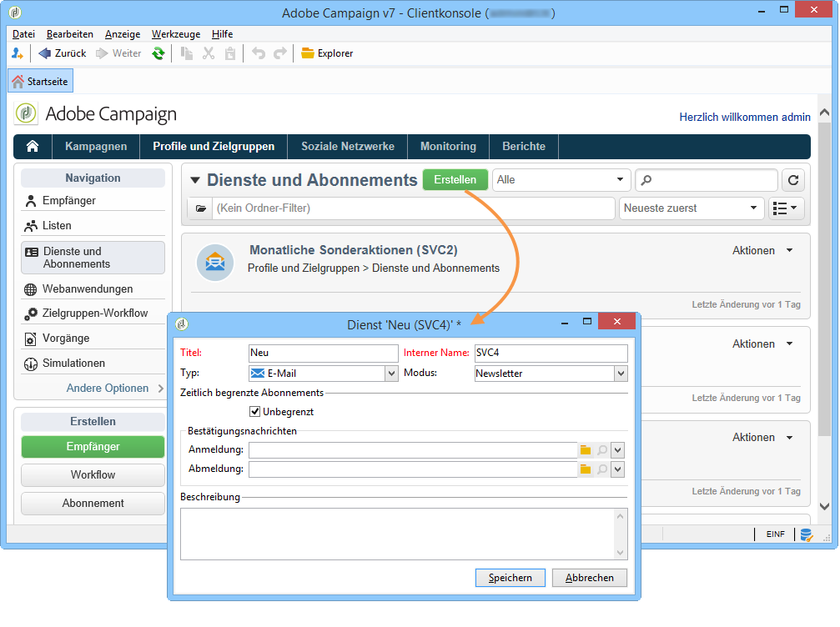The height and width of the screenshot is (627, 840).
Task: Open the Neueste zuerst sort dropdown
Action: (x=692, y=208)
